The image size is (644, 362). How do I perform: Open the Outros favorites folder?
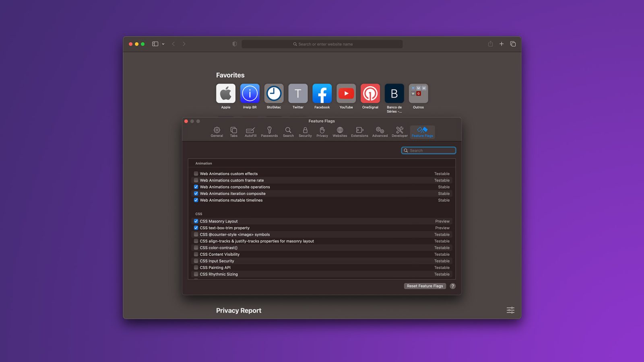click(419, 93)
